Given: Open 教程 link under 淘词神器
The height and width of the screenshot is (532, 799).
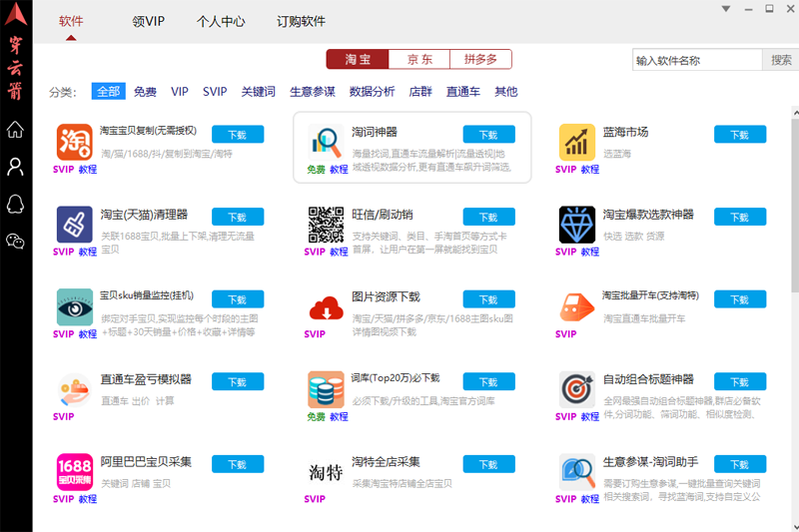Looking at the screenshot, I should pyautogui.click(x=340, y=170).
